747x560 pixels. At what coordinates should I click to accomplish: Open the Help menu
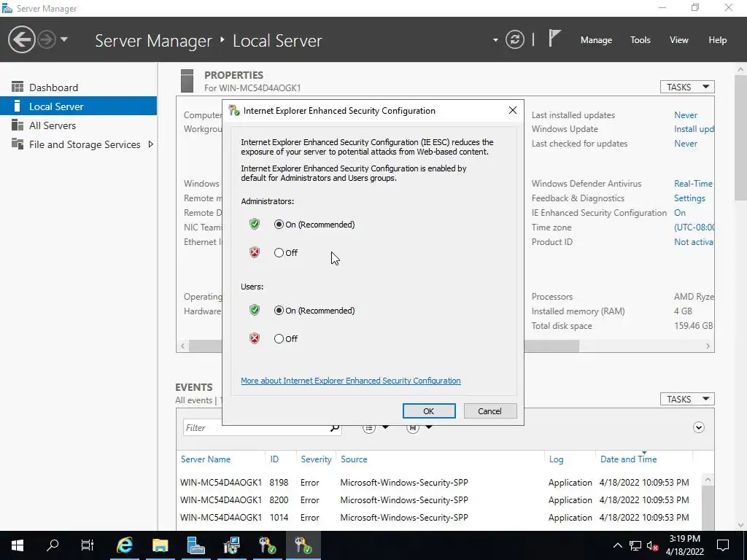click(x=718, y=40)
